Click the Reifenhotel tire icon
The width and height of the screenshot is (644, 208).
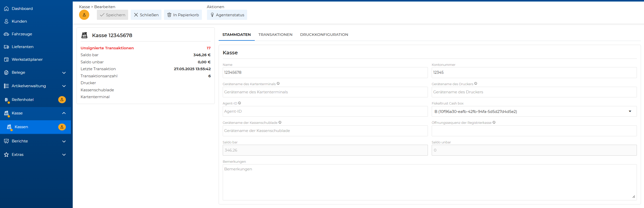[7, 100]
